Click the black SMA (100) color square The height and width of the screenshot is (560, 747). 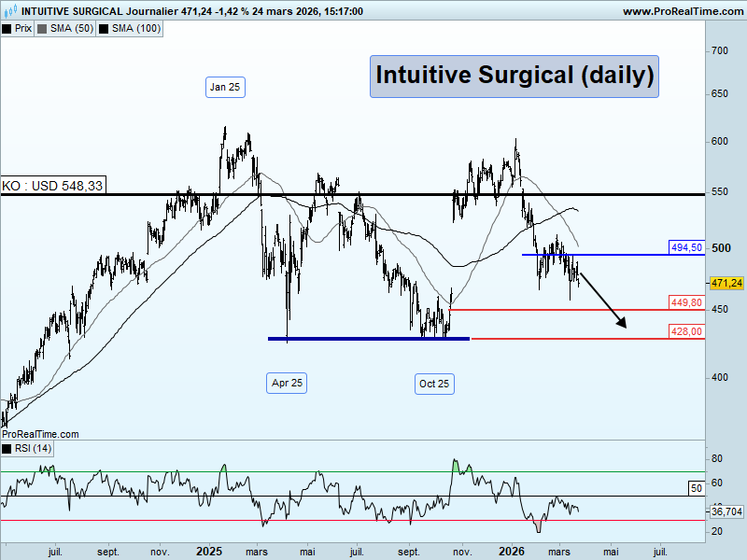click(104, 29)
